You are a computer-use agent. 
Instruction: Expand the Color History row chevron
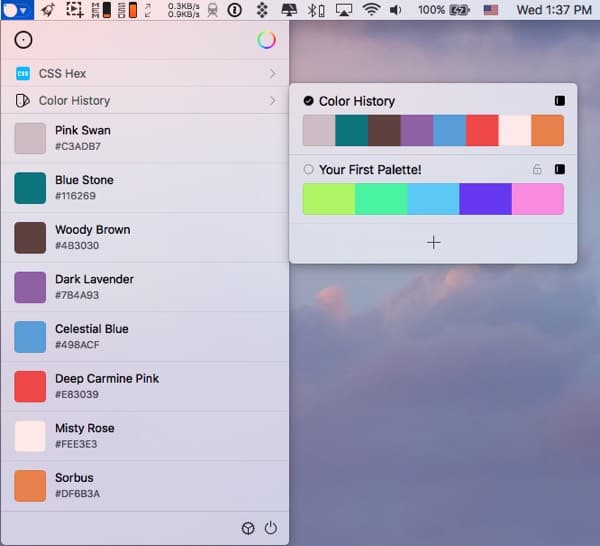[272, 100]
